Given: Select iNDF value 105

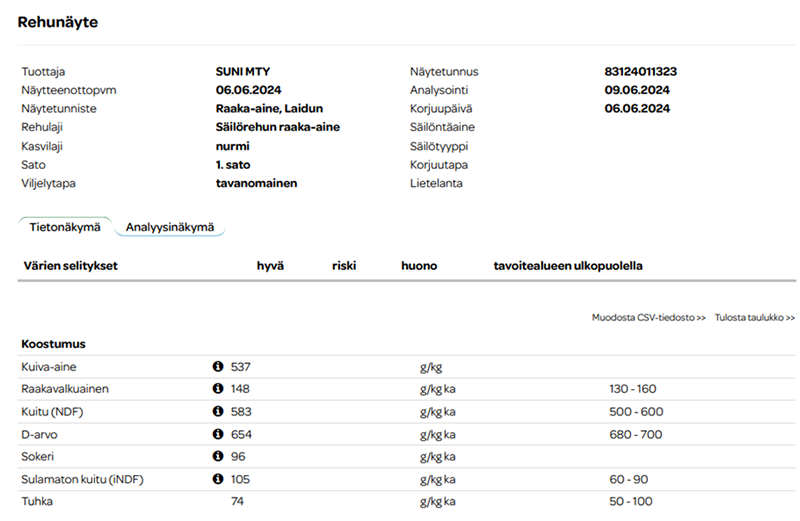Looking at the screenshot, I should coord(240,479).
